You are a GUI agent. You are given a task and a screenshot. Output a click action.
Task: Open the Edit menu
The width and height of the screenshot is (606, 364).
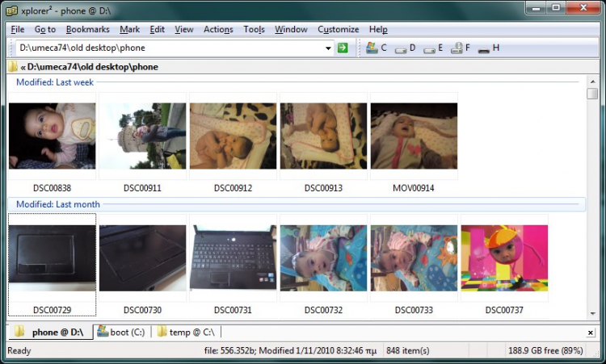click(157, 29)
